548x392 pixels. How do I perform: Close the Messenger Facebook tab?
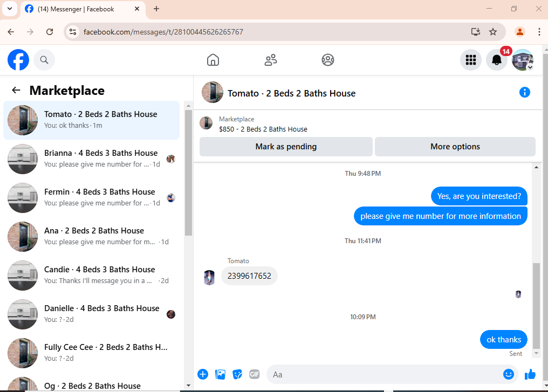point(137,9)
